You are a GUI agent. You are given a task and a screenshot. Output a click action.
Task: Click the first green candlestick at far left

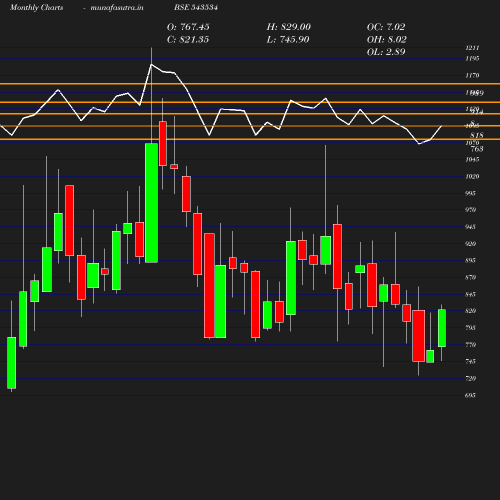point(11,363)
